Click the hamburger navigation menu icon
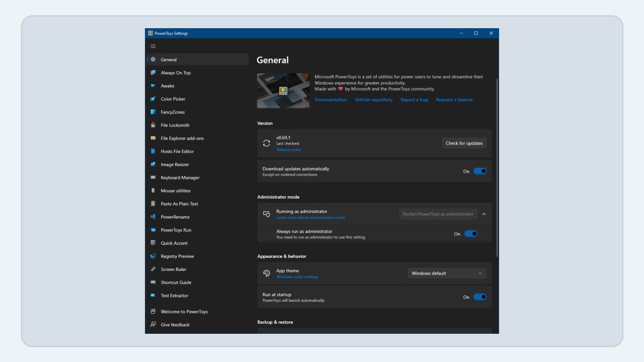 click(x=153, y=46)
